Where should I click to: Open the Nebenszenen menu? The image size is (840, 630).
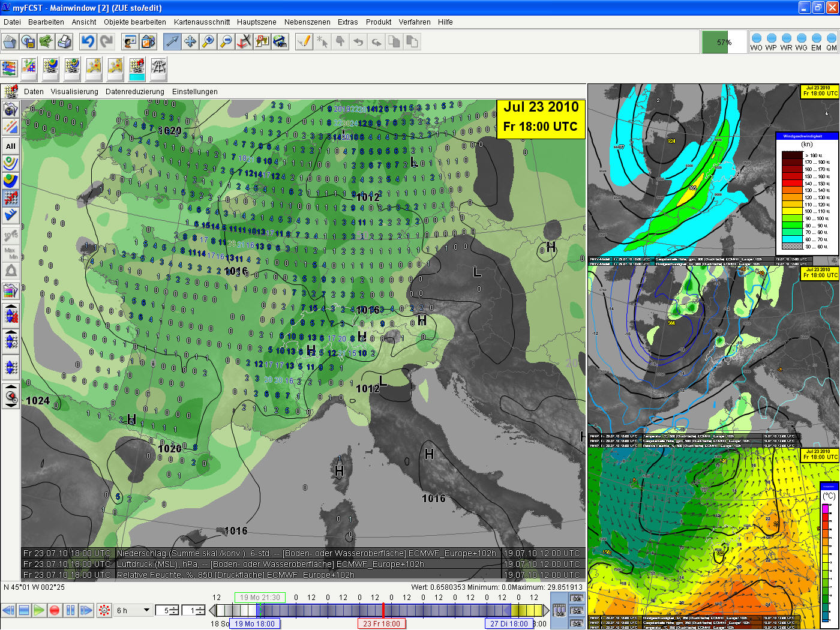(307, 22)
